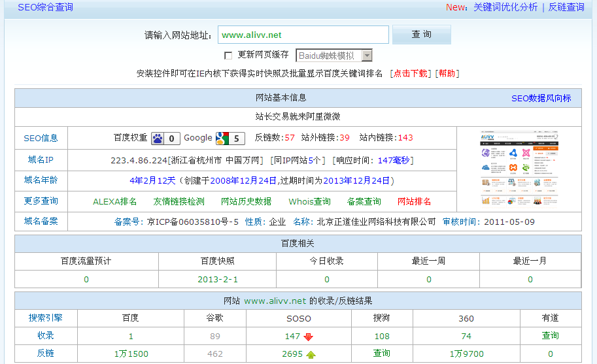Click the Google 反链 value 462

215,354
